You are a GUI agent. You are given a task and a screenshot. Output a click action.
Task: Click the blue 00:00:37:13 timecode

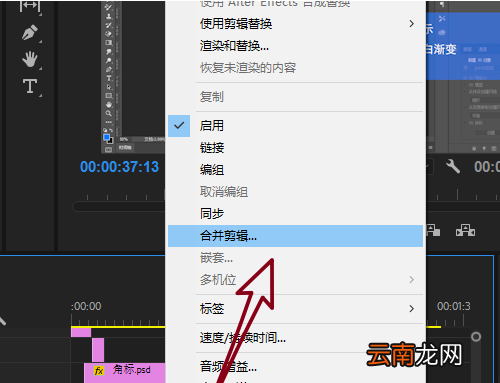(x=119, y=167)
